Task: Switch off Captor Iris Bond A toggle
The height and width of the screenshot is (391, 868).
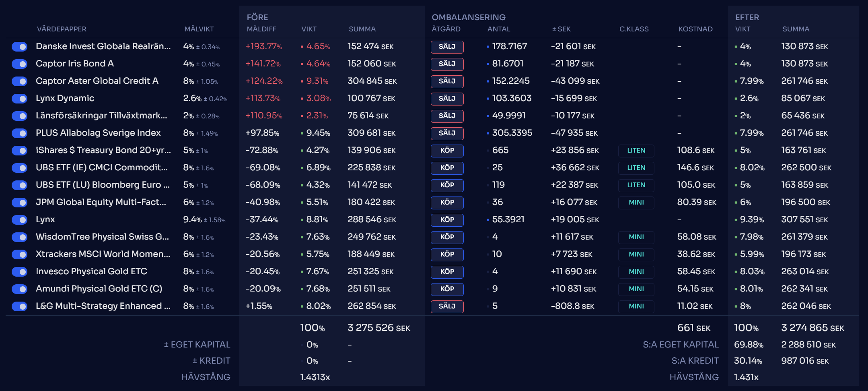Action: (x=19, y=64)
